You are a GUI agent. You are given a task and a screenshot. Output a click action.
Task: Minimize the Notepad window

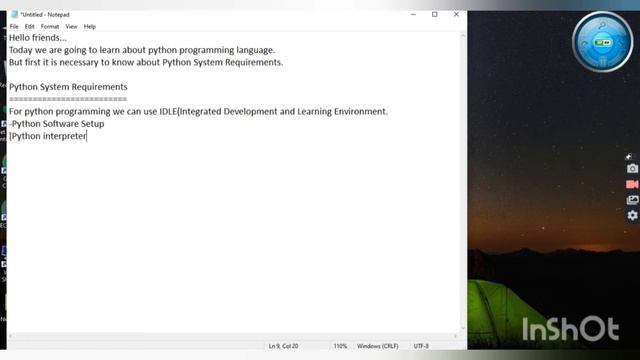413,14
